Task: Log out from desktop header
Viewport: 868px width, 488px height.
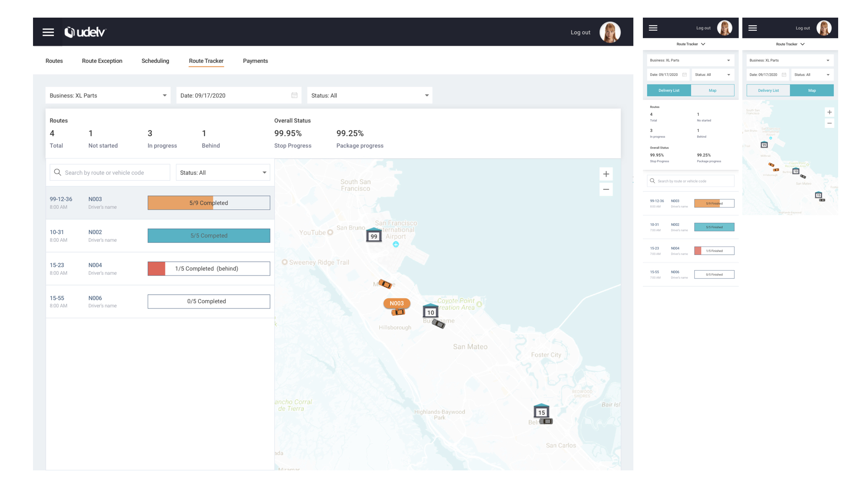Action: click(580, 33)
